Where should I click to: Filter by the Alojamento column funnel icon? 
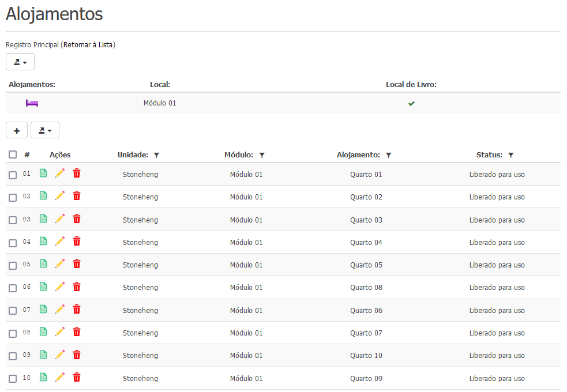388,155
